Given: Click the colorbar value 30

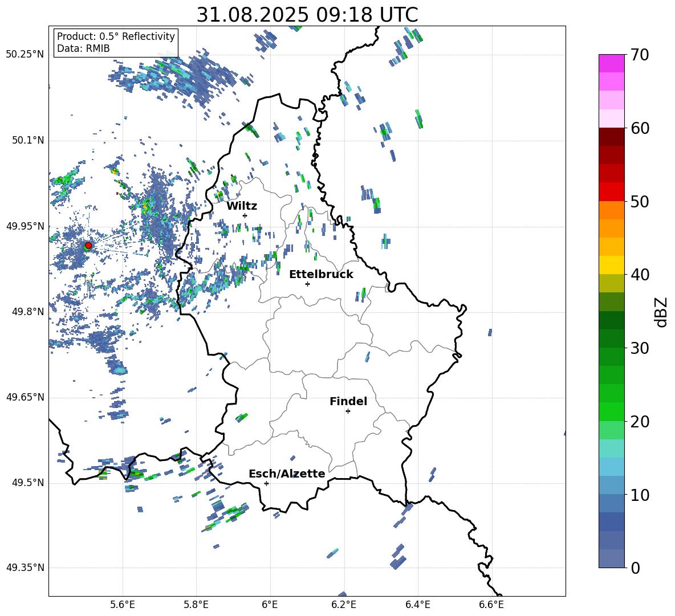Looking at the screenshot, I should pos(640,348).
